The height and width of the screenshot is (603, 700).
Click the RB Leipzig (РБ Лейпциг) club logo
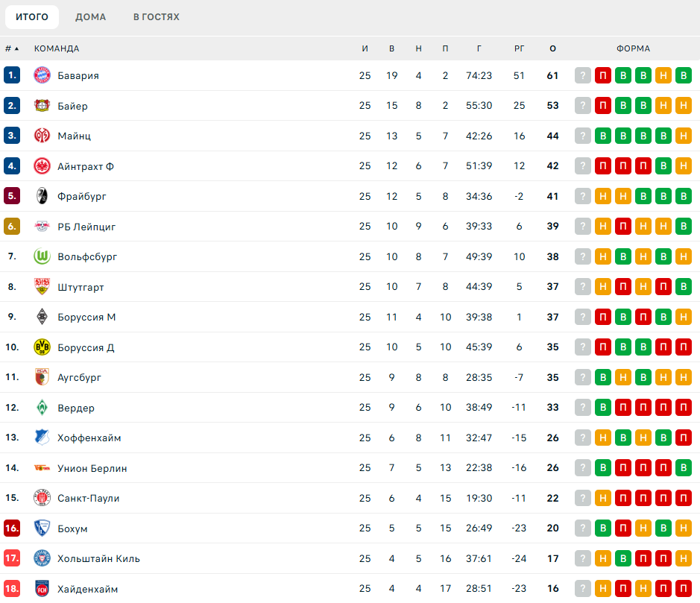point(42,227)
